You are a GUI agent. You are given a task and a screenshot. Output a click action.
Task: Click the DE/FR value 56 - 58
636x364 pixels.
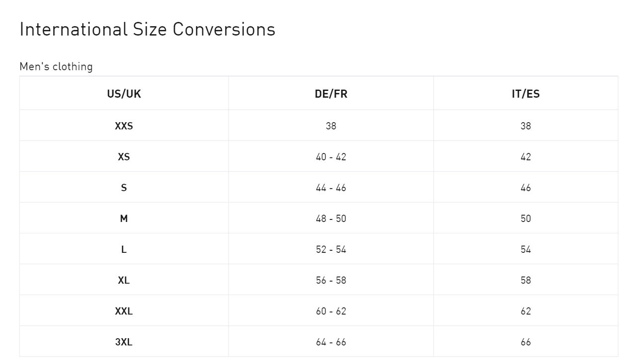pos(331,280)
